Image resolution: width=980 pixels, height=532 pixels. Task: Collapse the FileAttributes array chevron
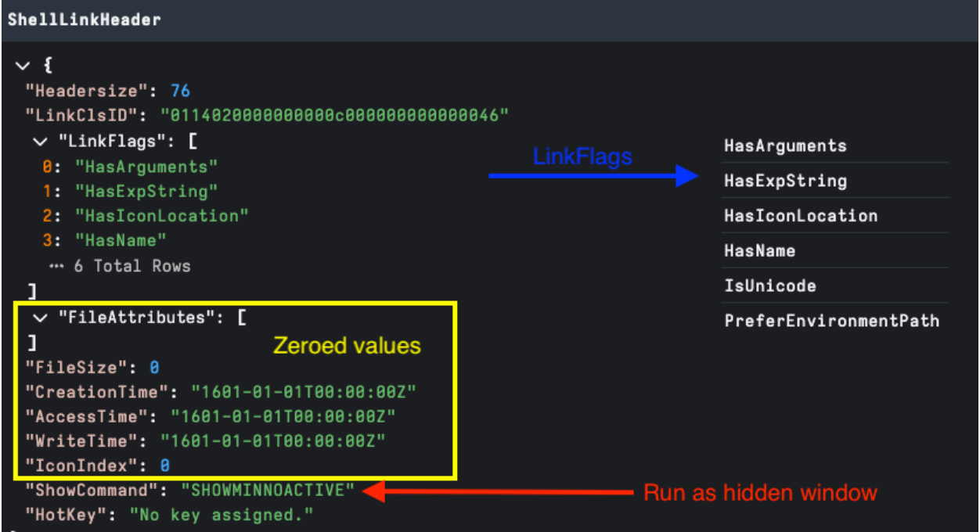pos(40,318)
